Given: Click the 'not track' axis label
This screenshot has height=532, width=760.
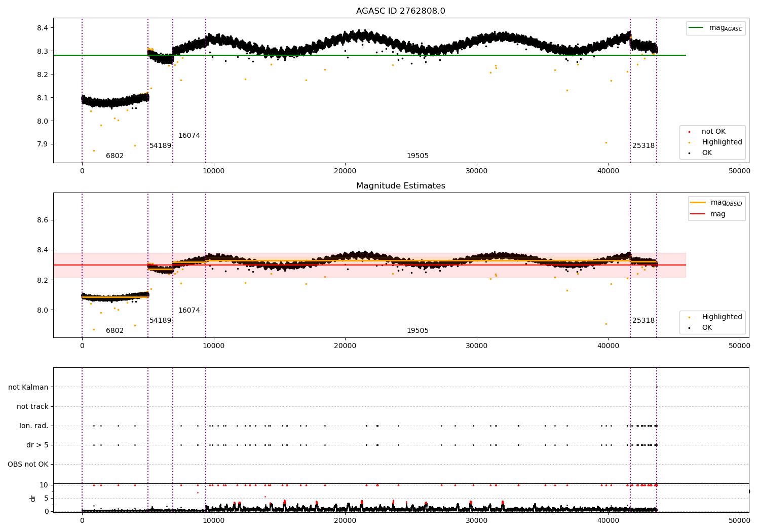Looking at the screenshot, I should tap(32, 407).
